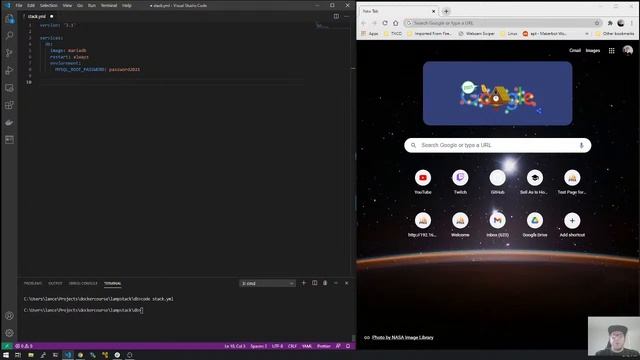Open the Selection menu

[49, 6]
